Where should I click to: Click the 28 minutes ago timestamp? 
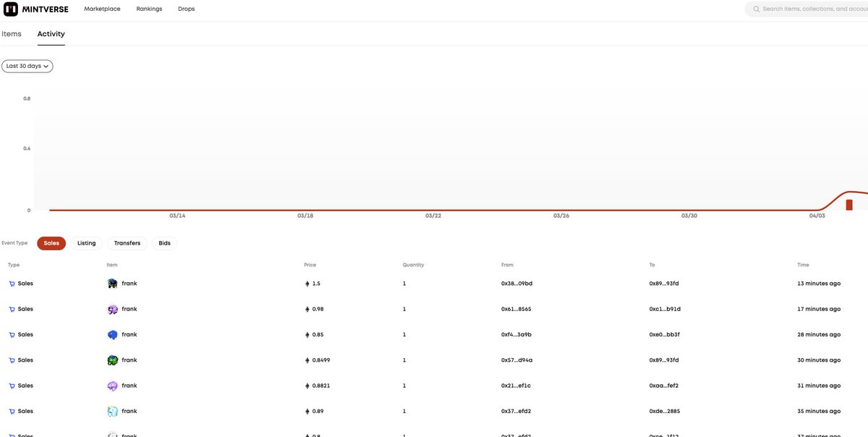tap(819, 335)
